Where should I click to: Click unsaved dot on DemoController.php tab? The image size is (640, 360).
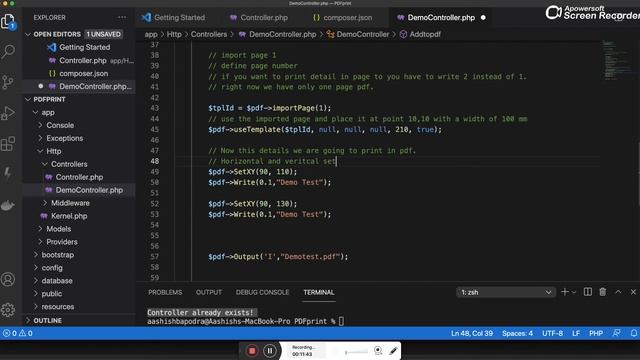(x=483, y=18)
